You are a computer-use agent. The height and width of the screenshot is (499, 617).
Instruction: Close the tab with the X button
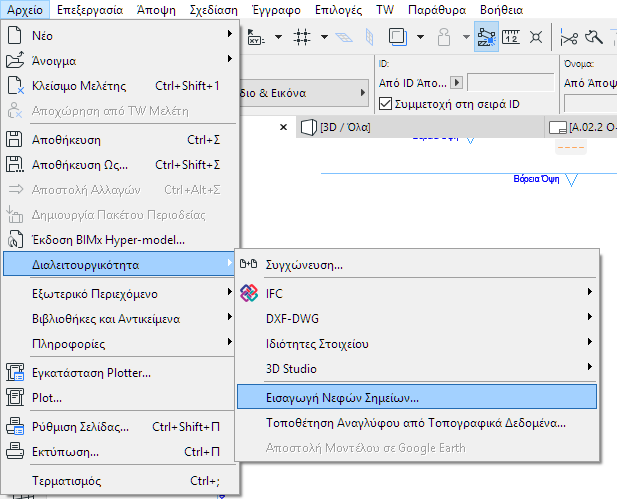tap(283, 127)
